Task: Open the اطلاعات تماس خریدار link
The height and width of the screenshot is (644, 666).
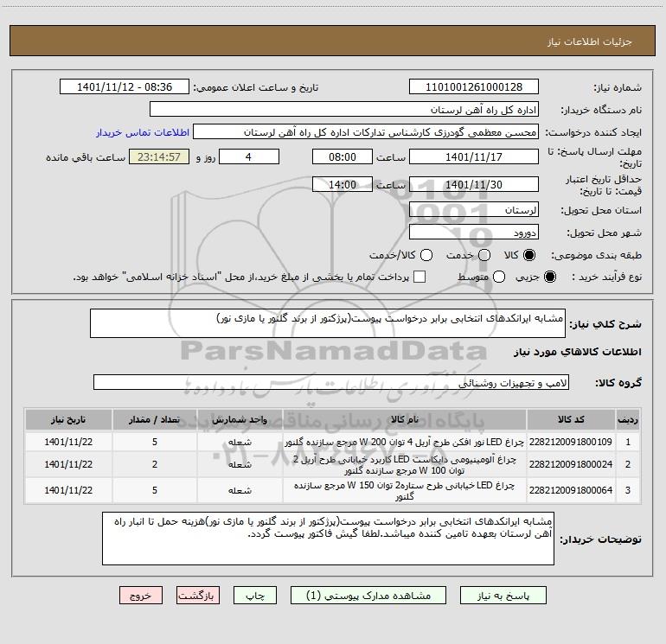Action: (143, 132)
